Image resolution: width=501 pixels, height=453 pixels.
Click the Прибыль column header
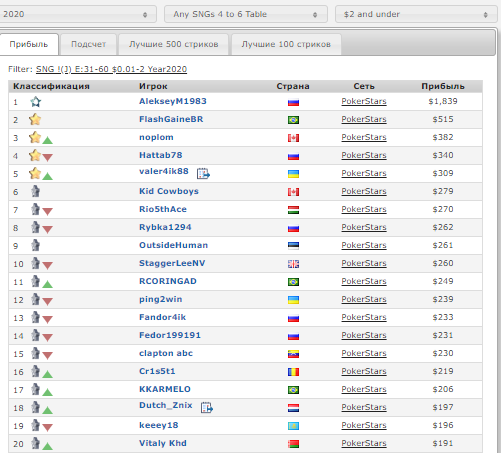point(443,86)
